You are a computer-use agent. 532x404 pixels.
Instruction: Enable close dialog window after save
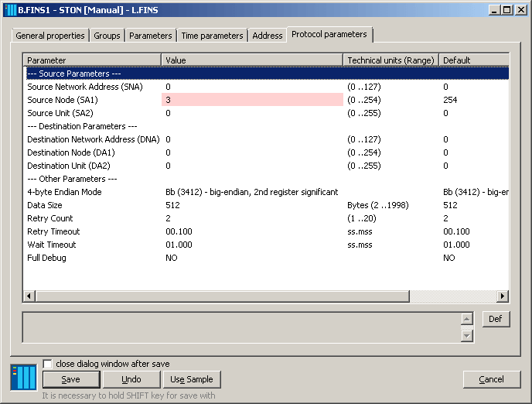click(48, 364)
